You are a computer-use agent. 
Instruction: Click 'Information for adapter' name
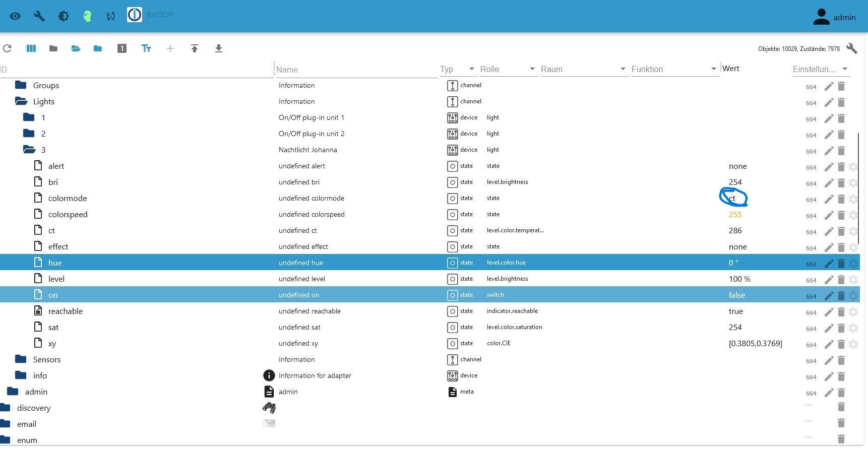pyautogui.click(x=315, y=375)
